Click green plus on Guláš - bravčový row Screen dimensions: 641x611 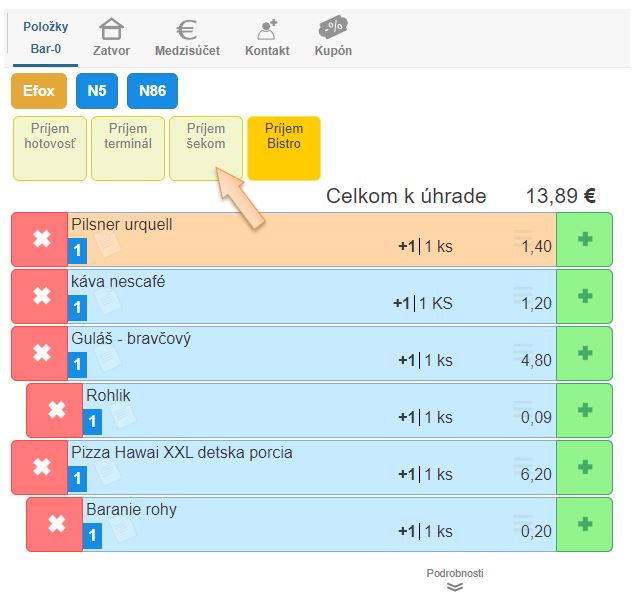(585, 353)
